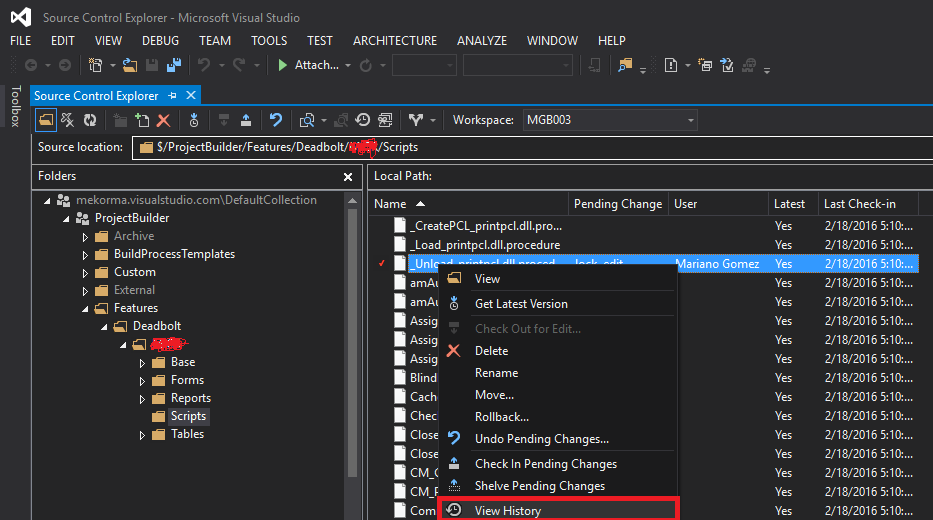Screen dimensions: 933x520
Task: Click the Properties toolbar icon next to history
Action: pyautogui.click(x=385, y=120)
